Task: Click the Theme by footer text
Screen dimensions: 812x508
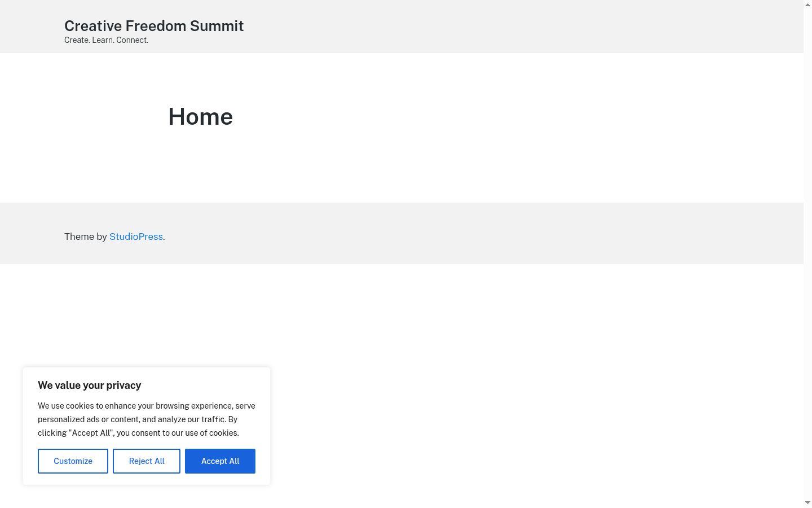Action: point(86,237)
